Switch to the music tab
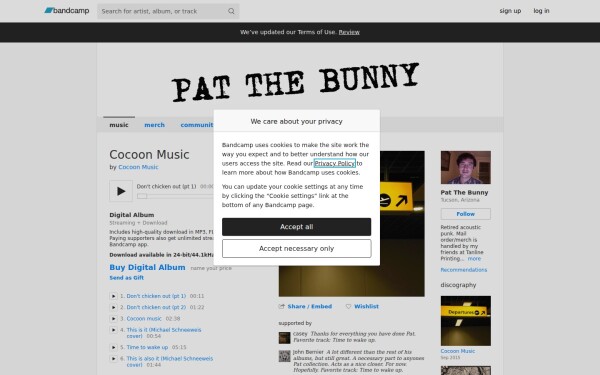This screenshot has height=375, width=600. [119, 125]
